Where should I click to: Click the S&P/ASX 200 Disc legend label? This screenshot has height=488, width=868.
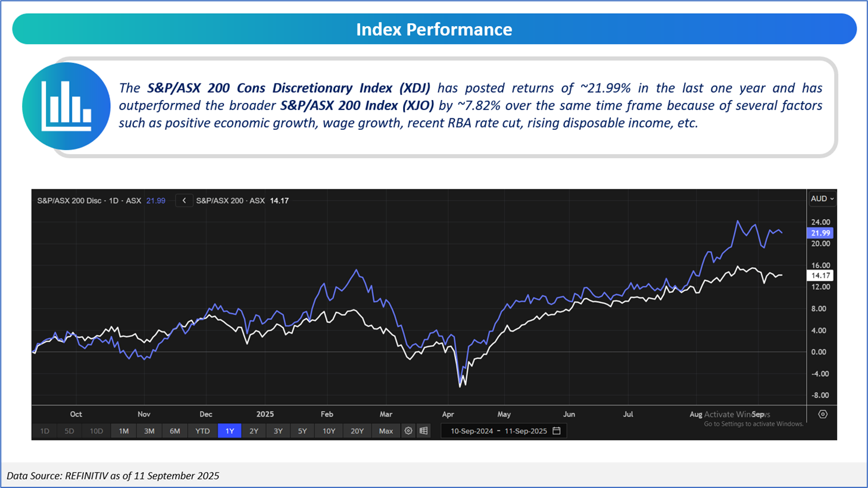coord(89,201)
